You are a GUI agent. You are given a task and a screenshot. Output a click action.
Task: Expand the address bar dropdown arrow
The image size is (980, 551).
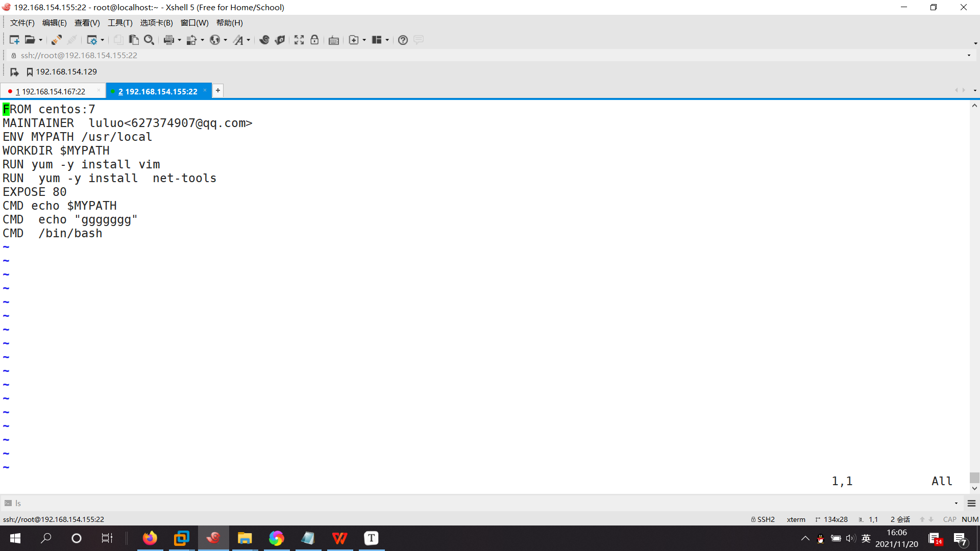coord(969,55)
